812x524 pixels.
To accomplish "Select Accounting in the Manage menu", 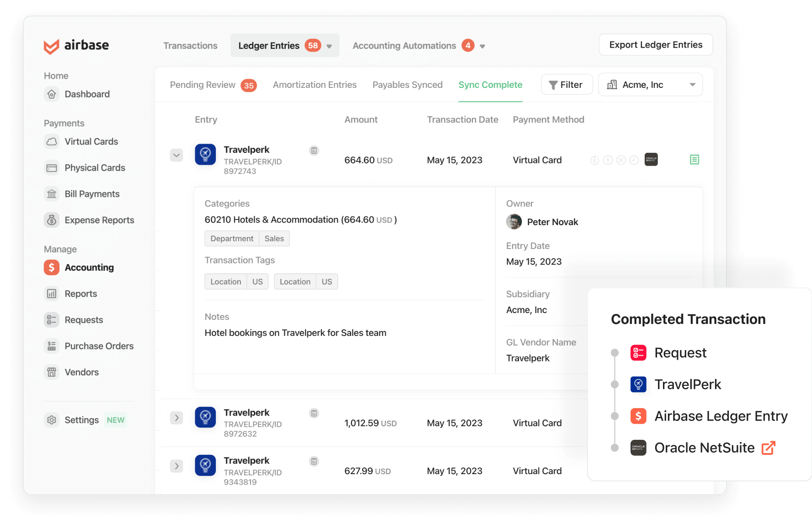I will pyautogui.click(x=79, y=268).
